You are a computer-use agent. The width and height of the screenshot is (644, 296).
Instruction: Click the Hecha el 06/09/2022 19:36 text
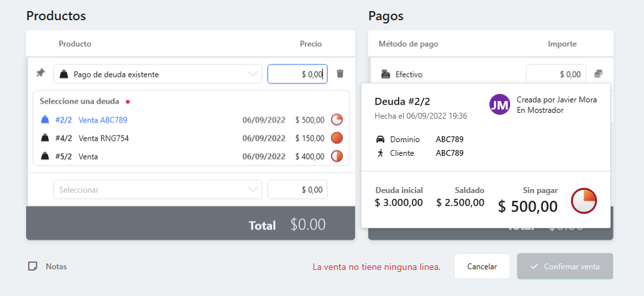click(421, 116)
